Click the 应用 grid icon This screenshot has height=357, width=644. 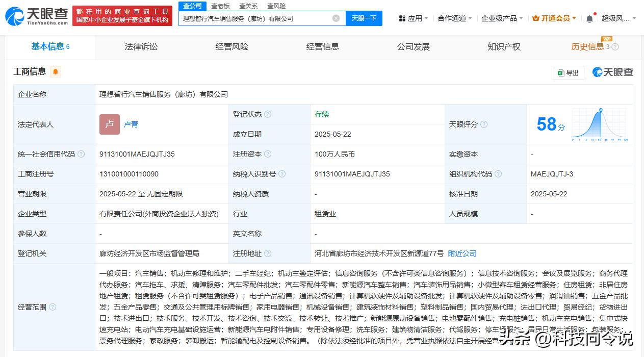click(x=402, y=18)
